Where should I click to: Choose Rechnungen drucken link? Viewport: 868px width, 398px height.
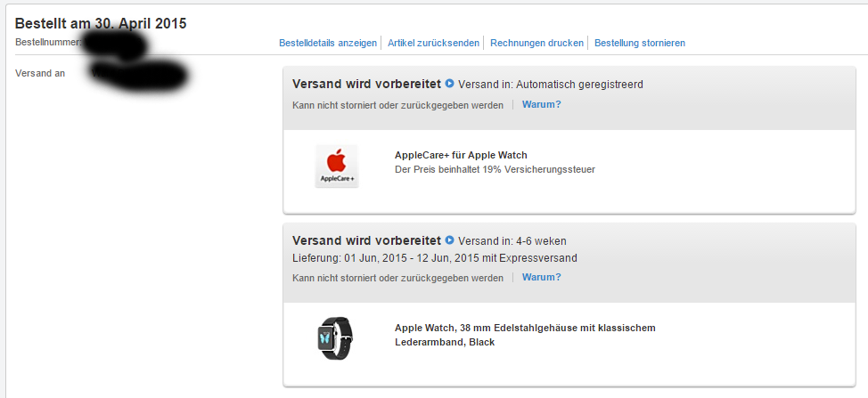tap(537, 43)
